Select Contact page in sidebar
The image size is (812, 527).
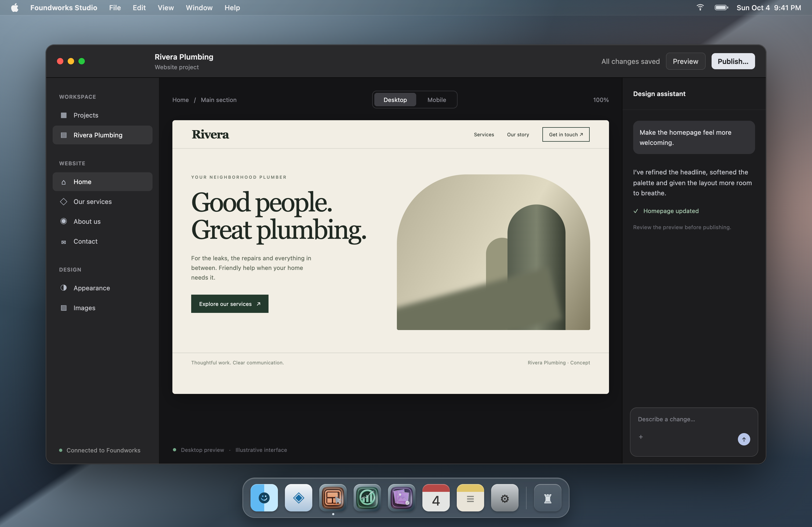102,241
